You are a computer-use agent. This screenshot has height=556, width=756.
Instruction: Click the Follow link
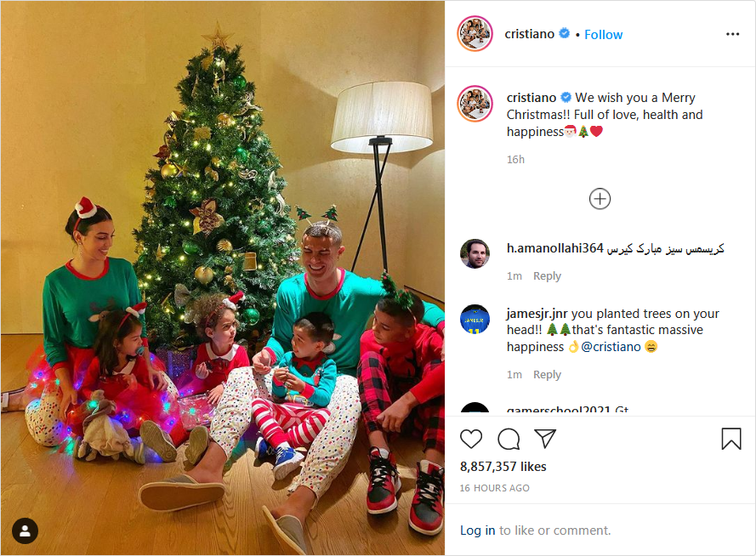(603, 35)
